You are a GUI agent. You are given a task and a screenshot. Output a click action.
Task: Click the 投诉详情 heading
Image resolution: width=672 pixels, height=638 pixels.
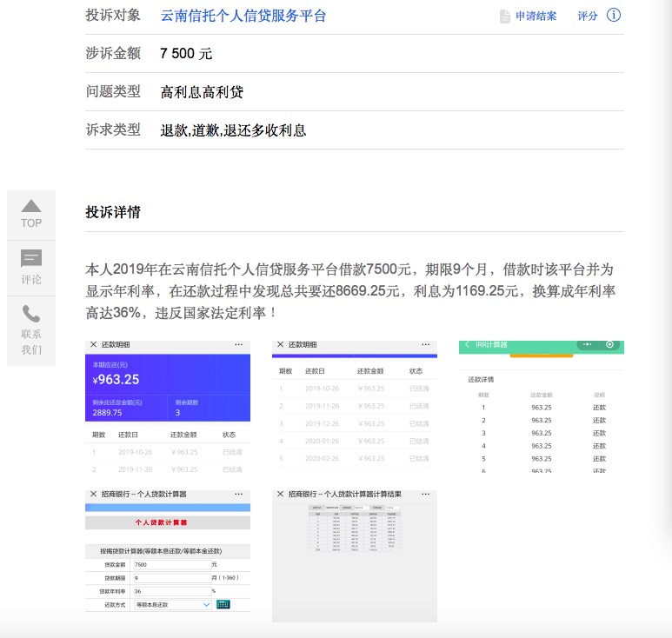pos(113,212)
